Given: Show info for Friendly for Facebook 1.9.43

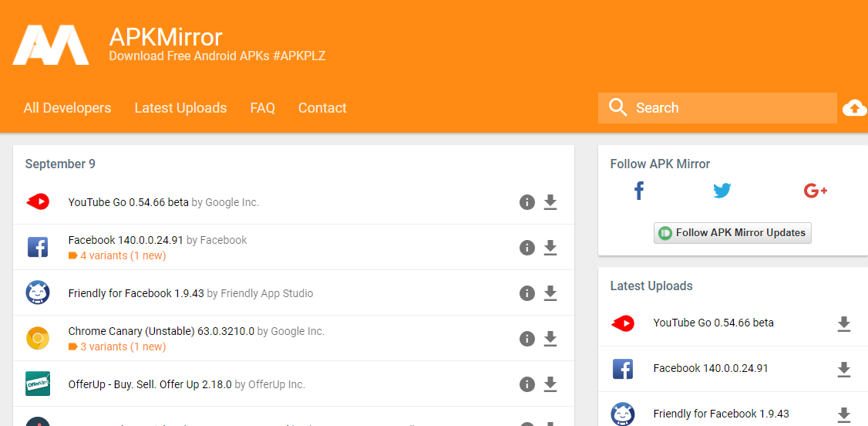Looking at the screenshot, I should (527, 293).
